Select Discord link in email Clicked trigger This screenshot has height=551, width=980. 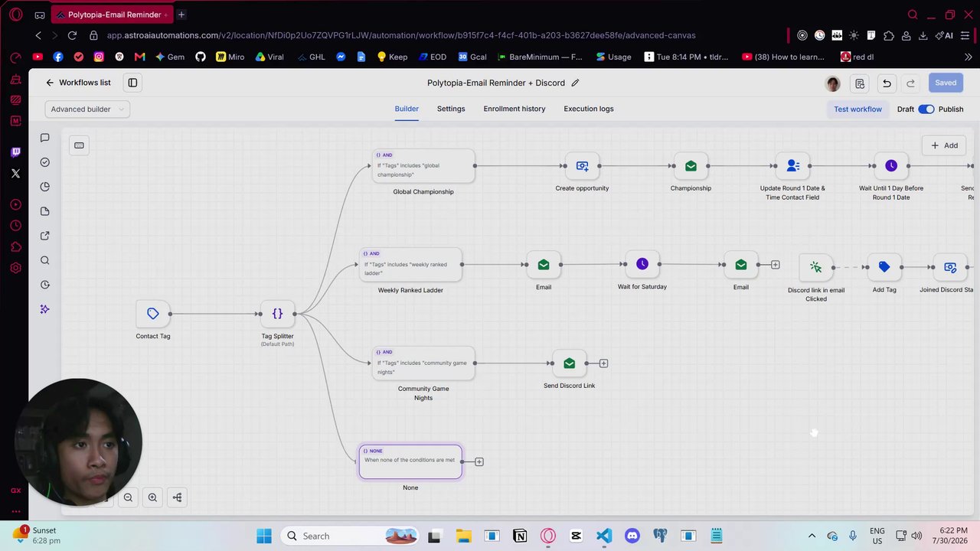coord(815,267)
